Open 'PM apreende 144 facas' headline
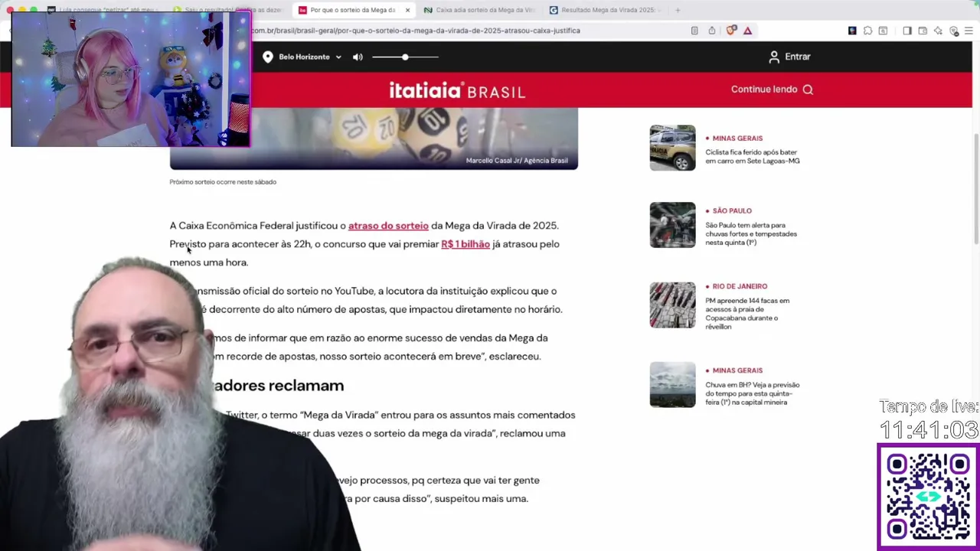Image resolution: width=980 pixels, height=551 pixels. tap(747, 314)
